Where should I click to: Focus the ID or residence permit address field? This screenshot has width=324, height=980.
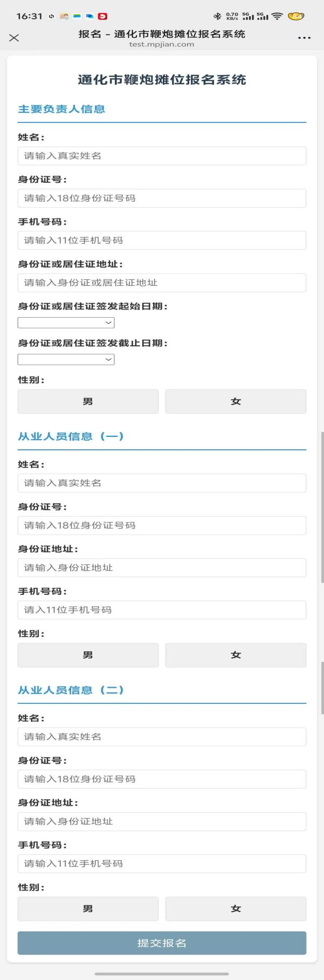(162, 283)
